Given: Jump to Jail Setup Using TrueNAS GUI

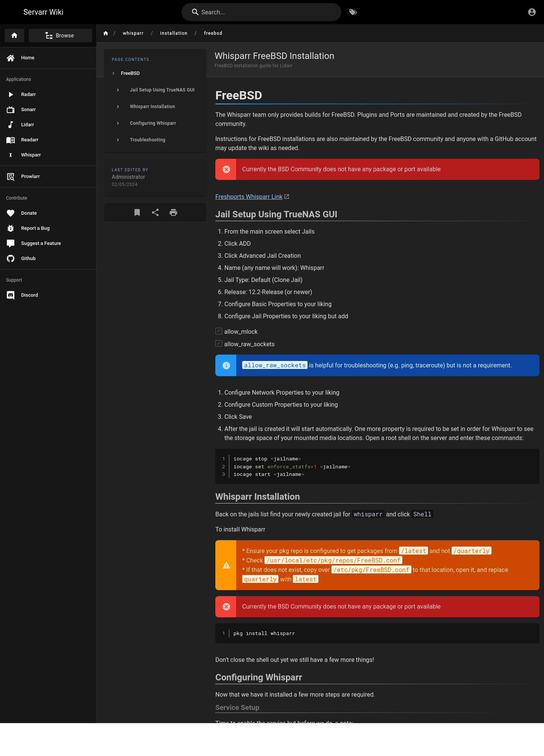Looking at the screenshot, I should (162, 90).
